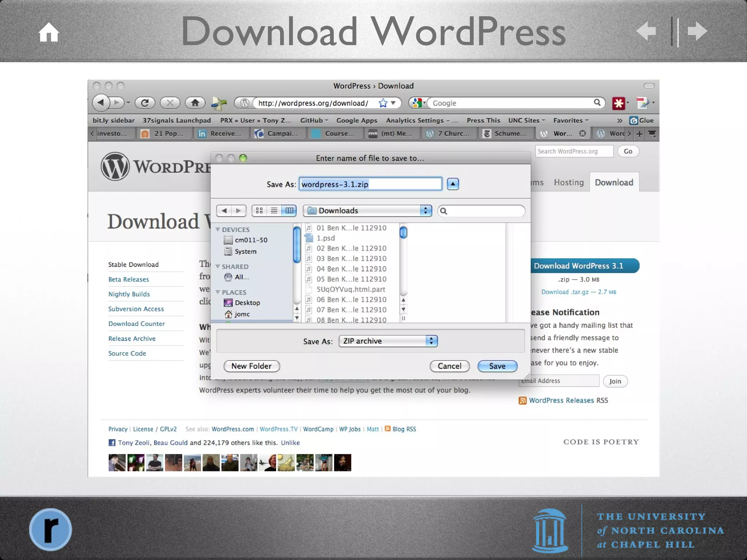Collapse the PLACES section
The width and height of the screenshot is (747, 560).
218,292
